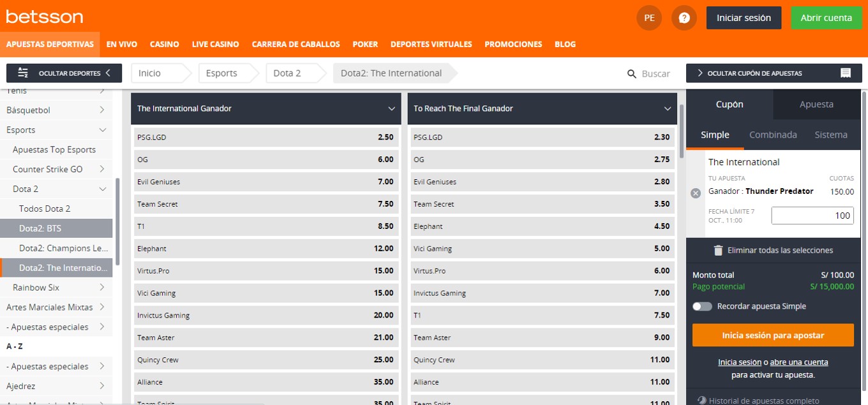Viewport: 868px width, 405px height.
Task: Open Carrera de Caballos menu
Action: coord(296,45)
